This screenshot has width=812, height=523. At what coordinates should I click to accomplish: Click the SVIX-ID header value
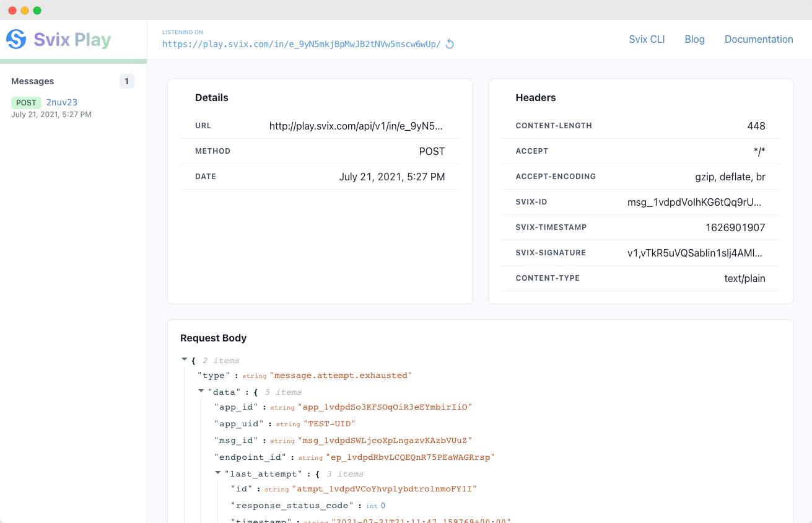click(x=694, y=202)
